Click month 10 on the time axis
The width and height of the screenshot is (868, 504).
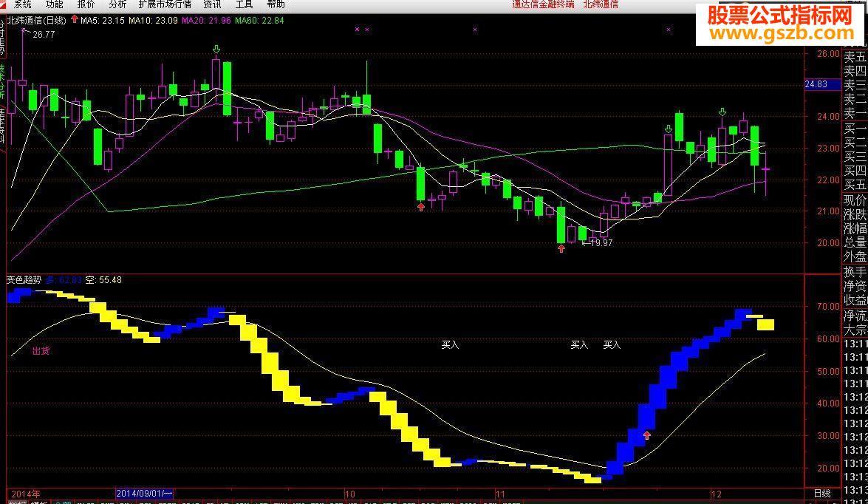349,494
